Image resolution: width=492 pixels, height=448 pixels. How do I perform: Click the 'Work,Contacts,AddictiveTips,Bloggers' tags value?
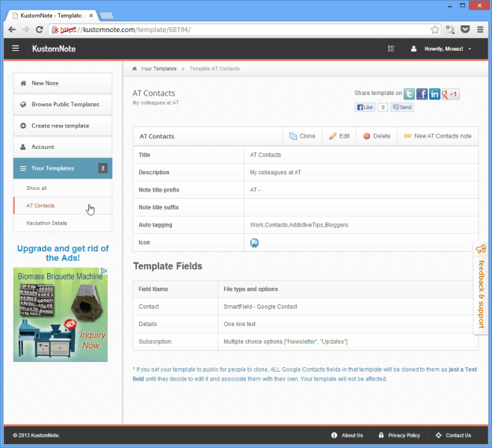299,225
